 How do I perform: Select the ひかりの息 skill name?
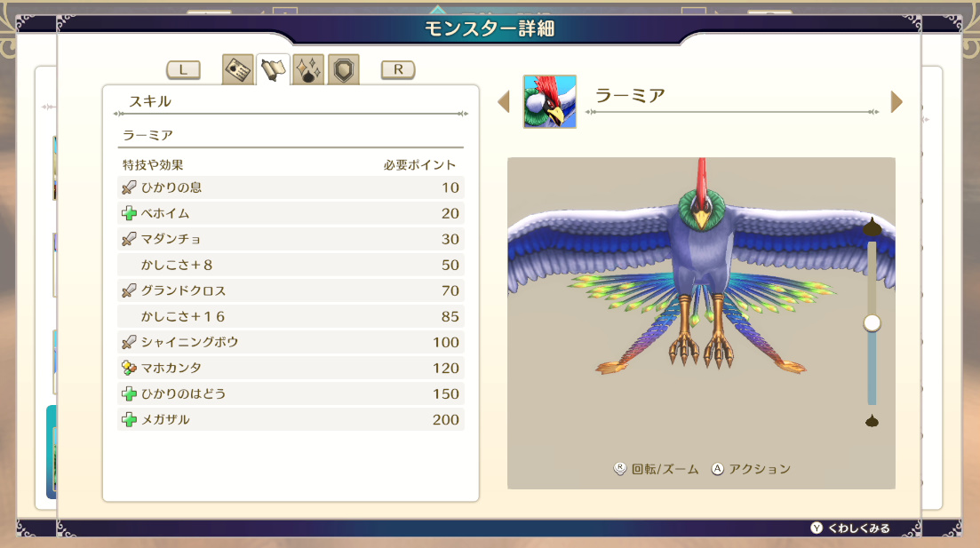coord(171,187)
